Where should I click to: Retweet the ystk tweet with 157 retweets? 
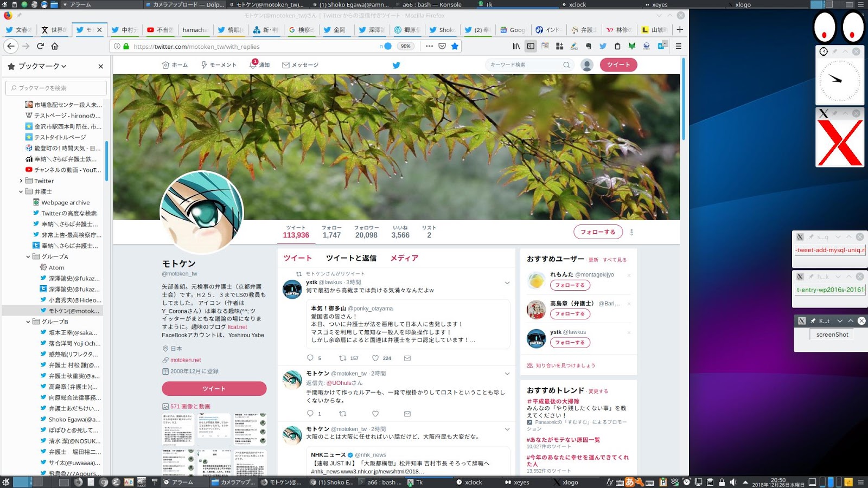tap(342, 358)
